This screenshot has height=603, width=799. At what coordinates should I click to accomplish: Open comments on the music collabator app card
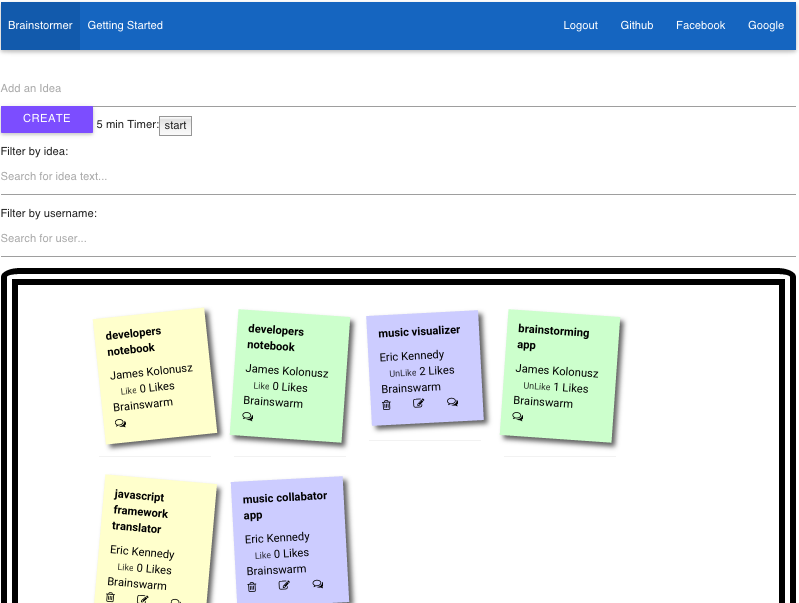coord(318,584)
